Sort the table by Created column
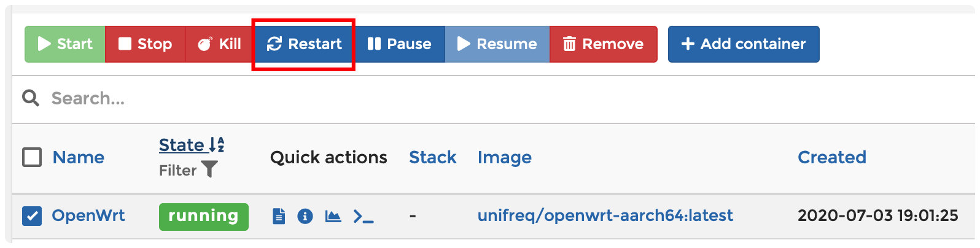Screen dimensions: 980x248 click(x=831, y=158)
